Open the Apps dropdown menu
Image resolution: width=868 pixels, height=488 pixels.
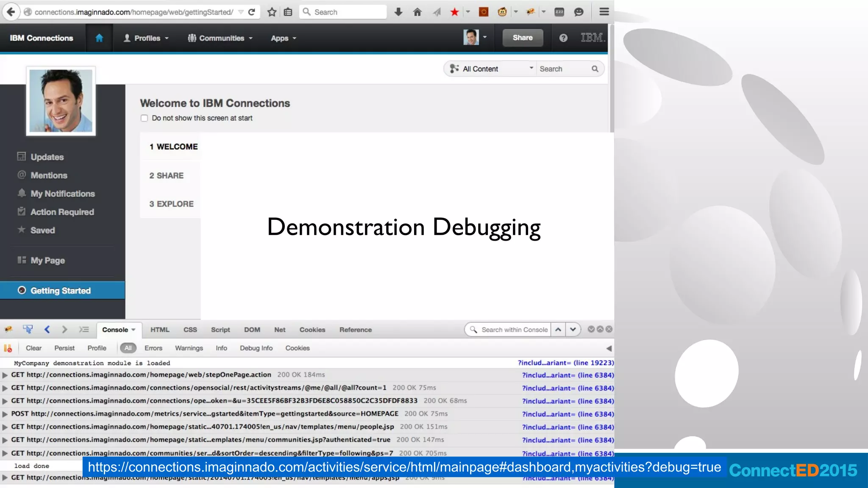click(284, 38)
